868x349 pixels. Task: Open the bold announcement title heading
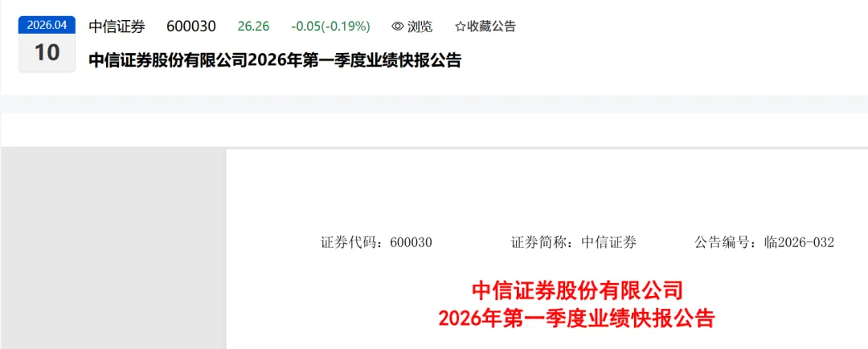[x=275, y=60]
